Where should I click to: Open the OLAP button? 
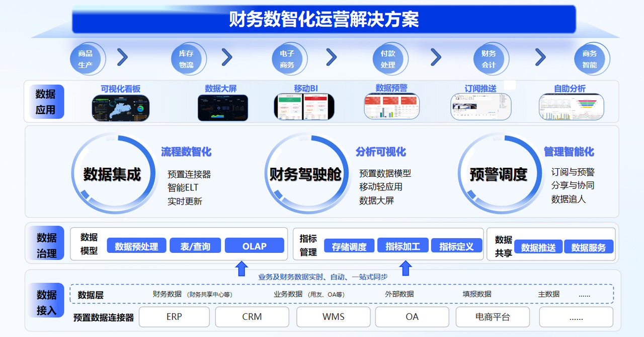point(255,246)
